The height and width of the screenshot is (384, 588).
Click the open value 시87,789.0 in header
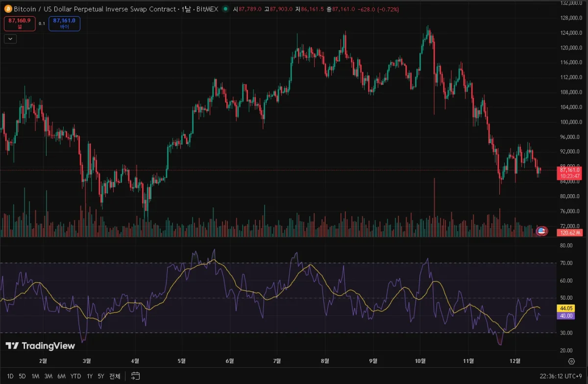coord(247,9)
